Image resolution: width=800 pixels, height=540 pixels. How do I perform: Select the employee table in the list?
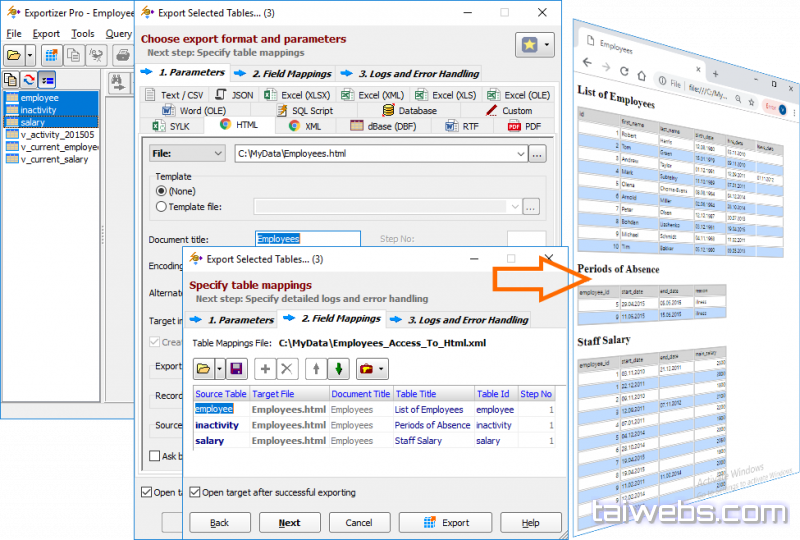pos(51,97)
